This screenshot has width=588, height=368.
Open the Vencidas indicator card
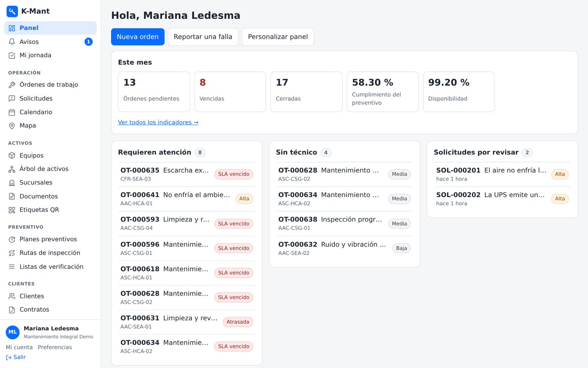(230, 92)
